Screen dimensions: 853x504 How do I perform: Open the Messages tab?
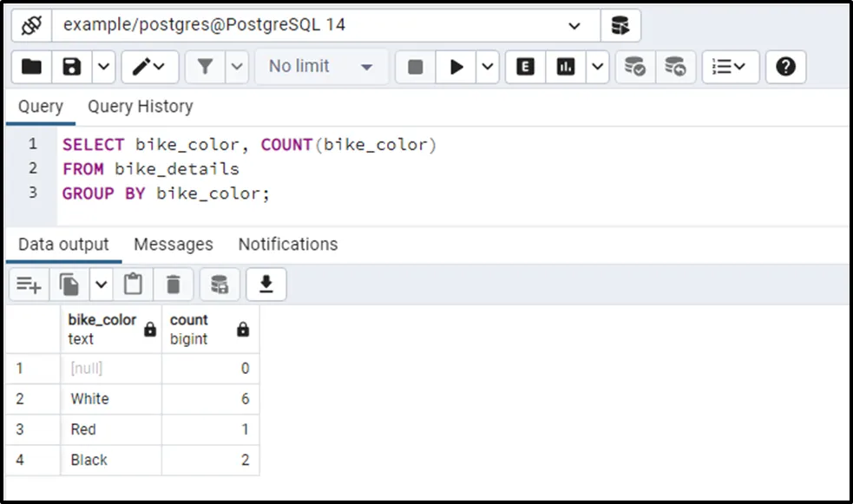(173, 245)
